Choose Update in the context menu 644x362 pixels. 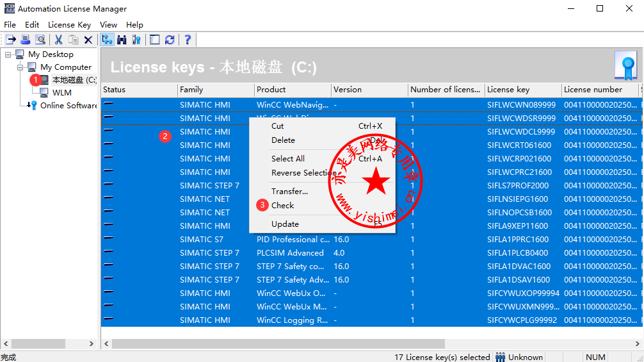click(323, 224)
